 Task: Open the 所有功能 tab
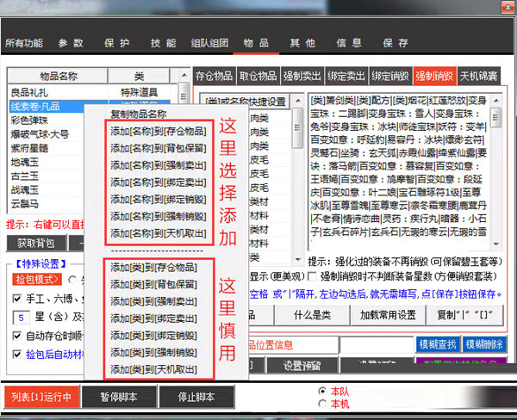tap(24, 43)
